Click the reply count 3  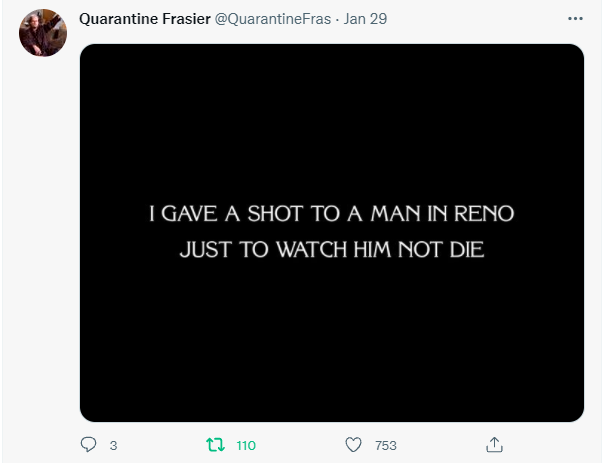[x=113, y=445]
